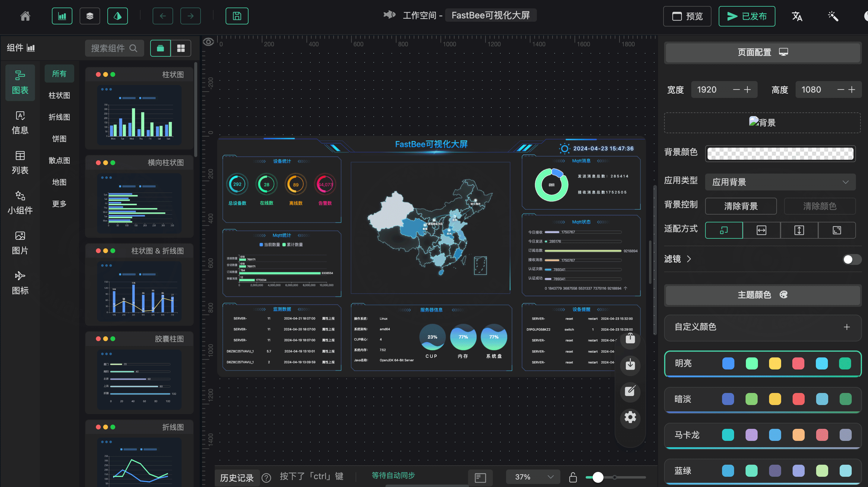Toggle the chart components panel icon
This screenshot has width=868, height=487.
point(62,16)
